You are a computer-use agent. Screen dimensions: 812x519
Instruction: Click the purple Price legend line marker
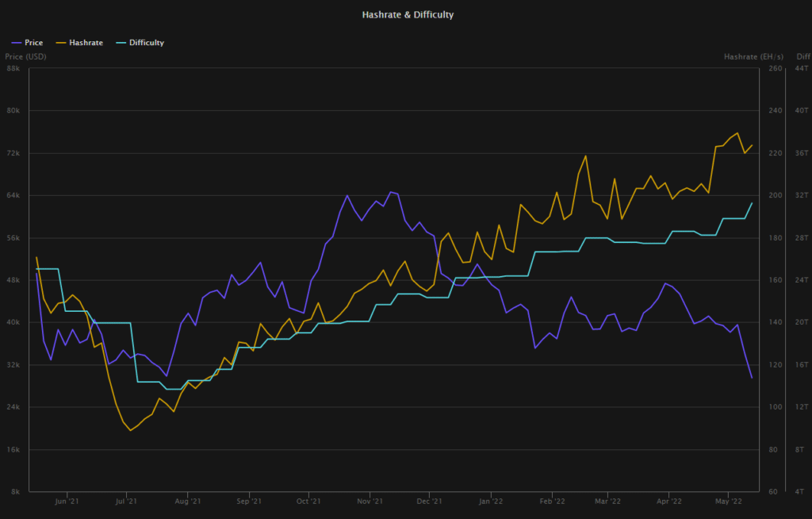(17, 43)
